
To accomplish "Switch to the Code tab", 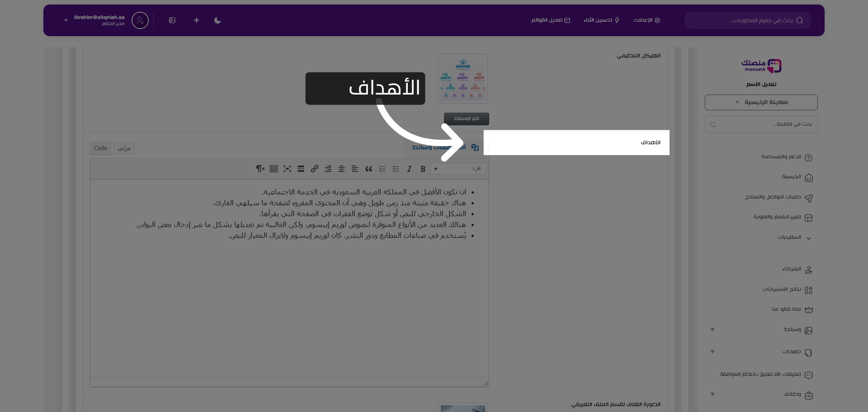I will point(100,148).
